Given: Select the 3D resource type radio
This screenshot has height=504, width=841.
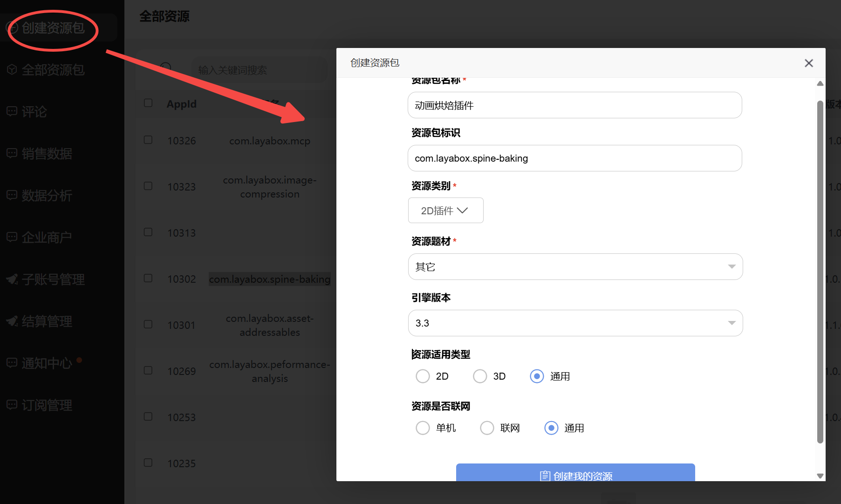Looking at the screenshot, I should [x=480, y=376].
